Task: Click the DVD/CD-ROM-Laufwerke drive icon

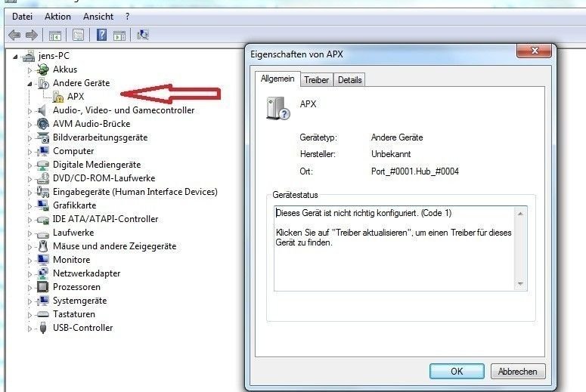Action: coord(43,178)
